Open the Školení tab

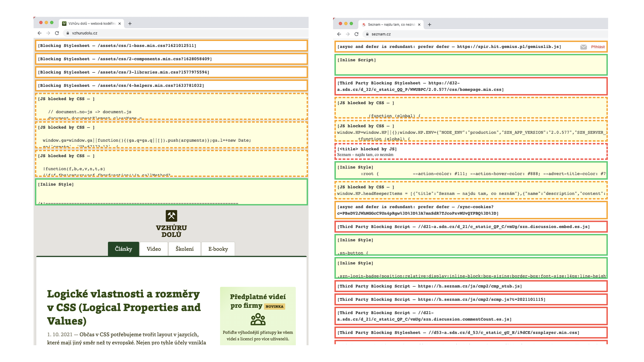tap(184, 249)
